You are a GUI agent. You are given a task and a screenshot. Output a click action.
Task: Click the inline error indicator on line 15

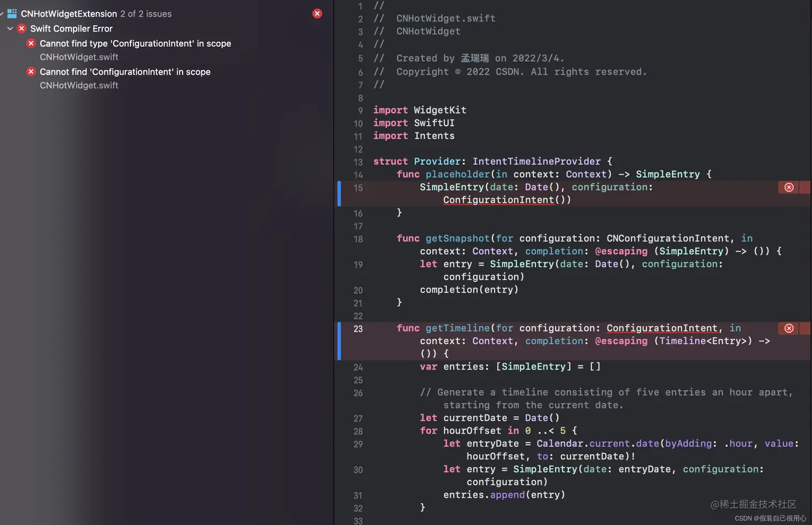tap(789, 187)
